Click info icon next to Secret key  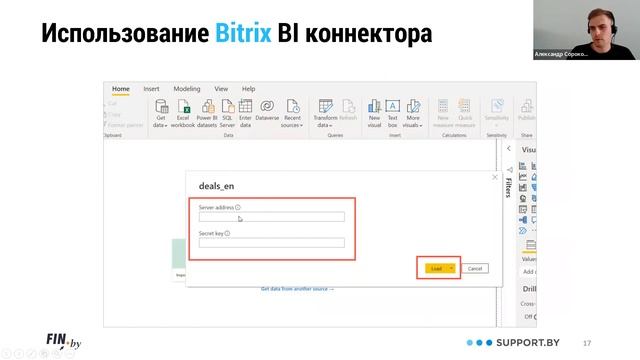click(x=227, y=233)
